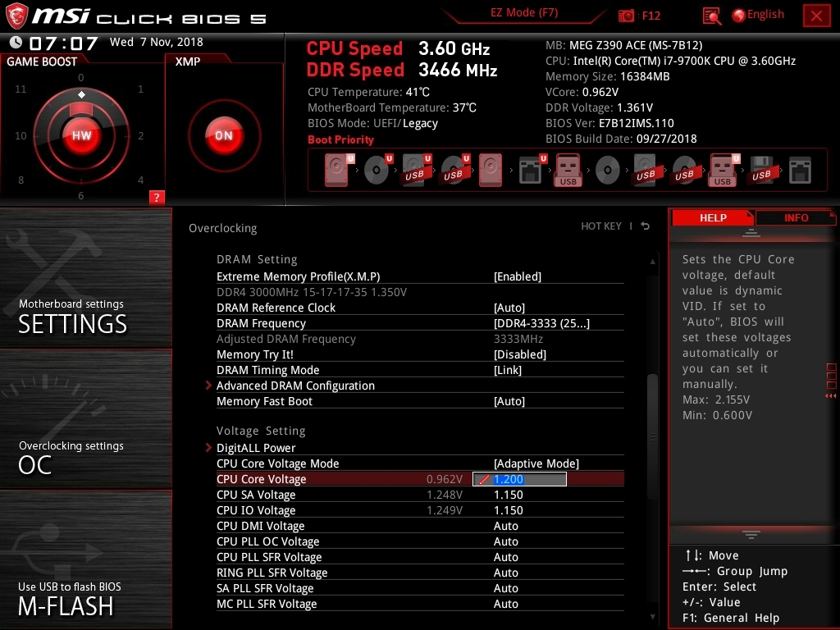Screen dimensions: 840x630
Task: Switch to the HELP tab
Action: pyautogui.click(x=713, y=217)
